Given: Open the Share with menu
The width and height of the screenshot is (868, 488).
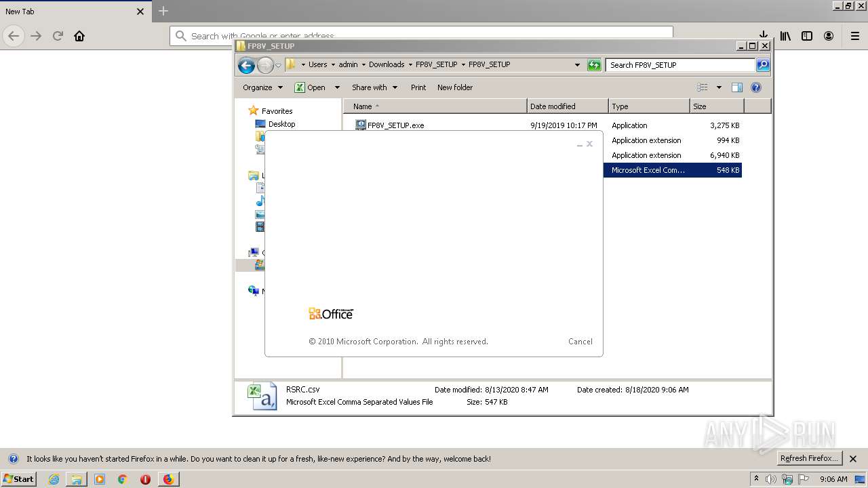Looking at the screenshot, I should (x=374, y=87).
